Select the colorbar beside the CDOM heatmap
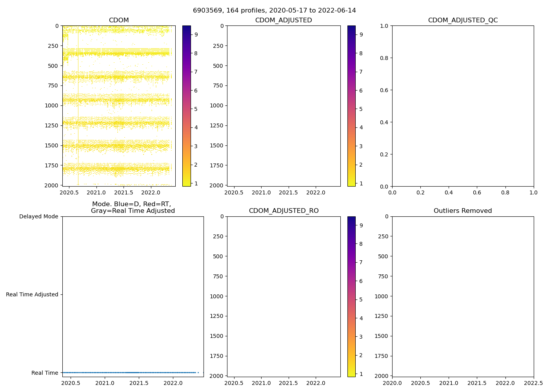Viewport: 549px width, 392px height. pos(186,106)
